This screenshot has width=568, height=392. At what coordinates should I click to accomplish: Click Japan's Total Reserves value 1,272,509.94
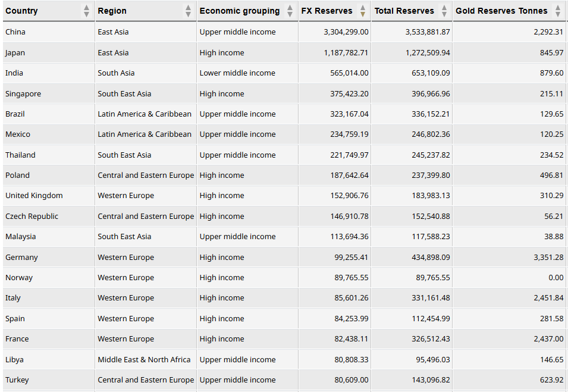[428, 52]
